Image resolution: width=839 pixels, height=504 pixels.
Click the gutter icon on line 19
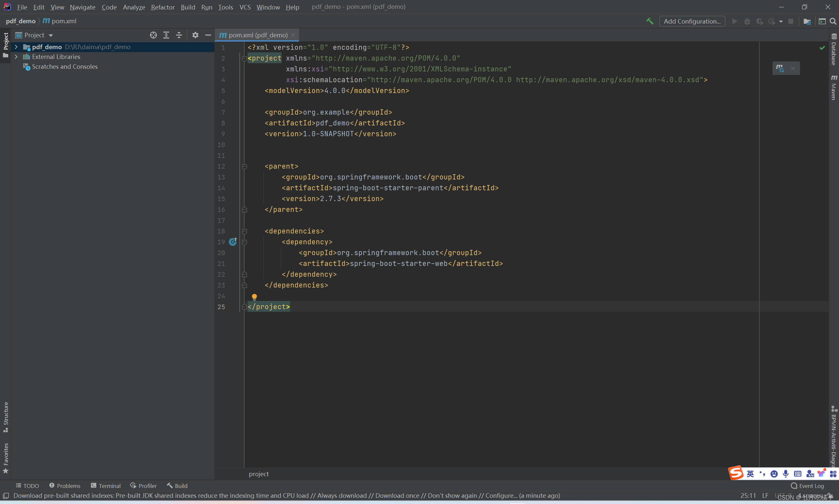point(233,241)
